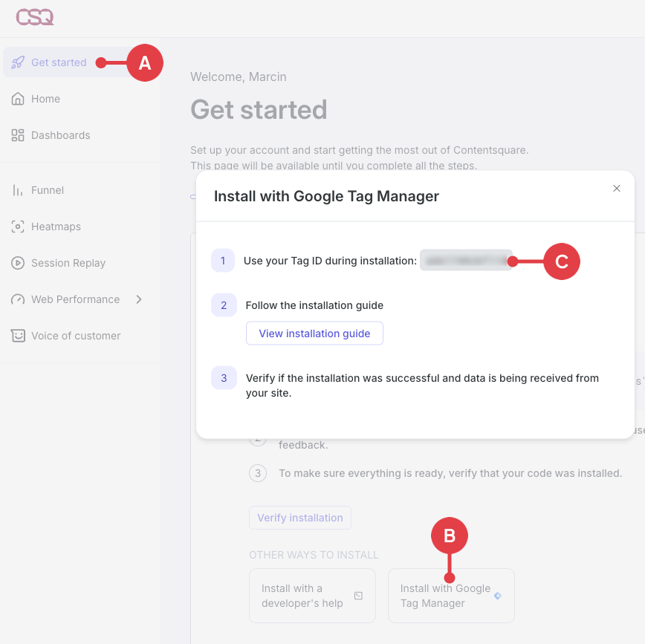
Task: Click the Web Performance gauge icon
Action: (x=18, y=299)
